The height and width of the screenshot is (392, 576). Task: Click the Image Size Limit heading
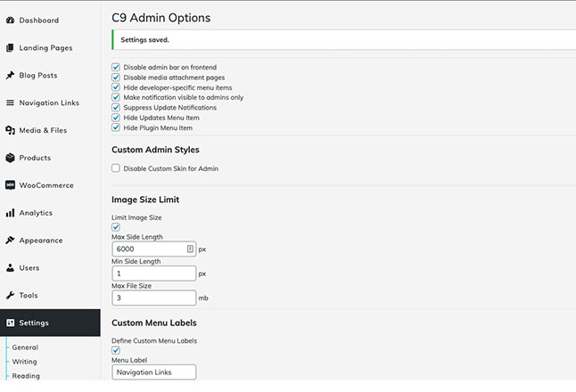(145, 200)
